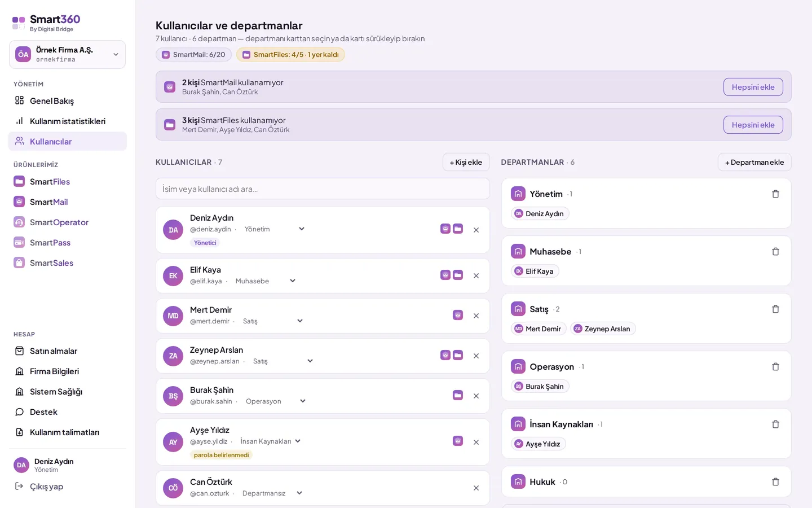Delete the Muhasebe department with trash icon
812x508 pixels.
(x=775, y=252)
